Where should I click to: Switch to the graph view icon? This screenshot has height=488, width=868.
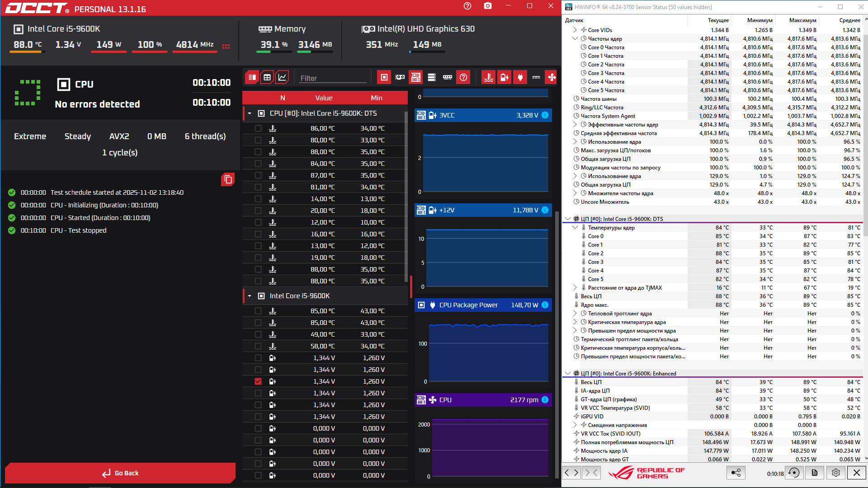[282, 77]
